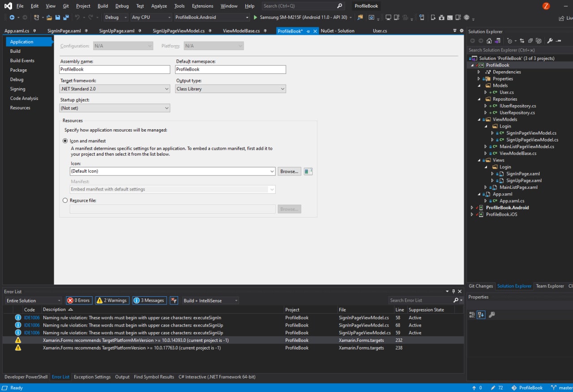
Task: Open the Extensions menu
Action: [202, 6]
